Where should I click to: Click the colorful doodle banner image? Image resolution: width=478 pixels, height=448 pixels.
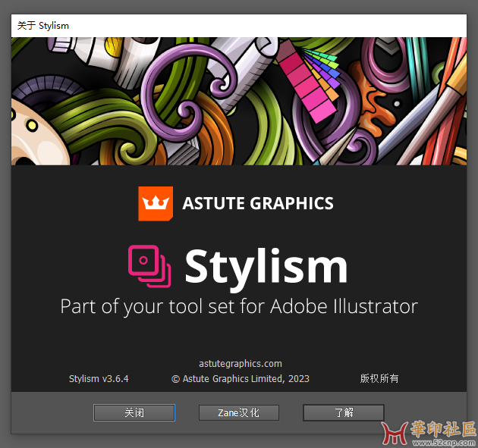[x=239, y=101]
